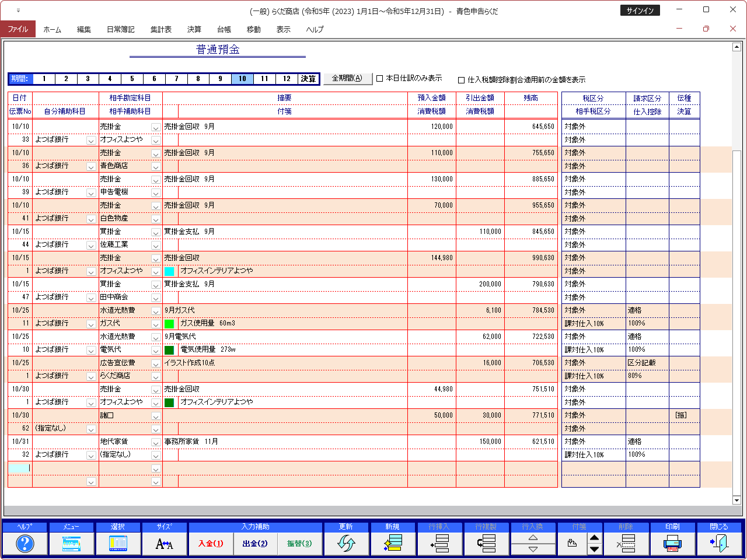
Task: Click the サイズ font size icon
Action: (x=165, y=544)
